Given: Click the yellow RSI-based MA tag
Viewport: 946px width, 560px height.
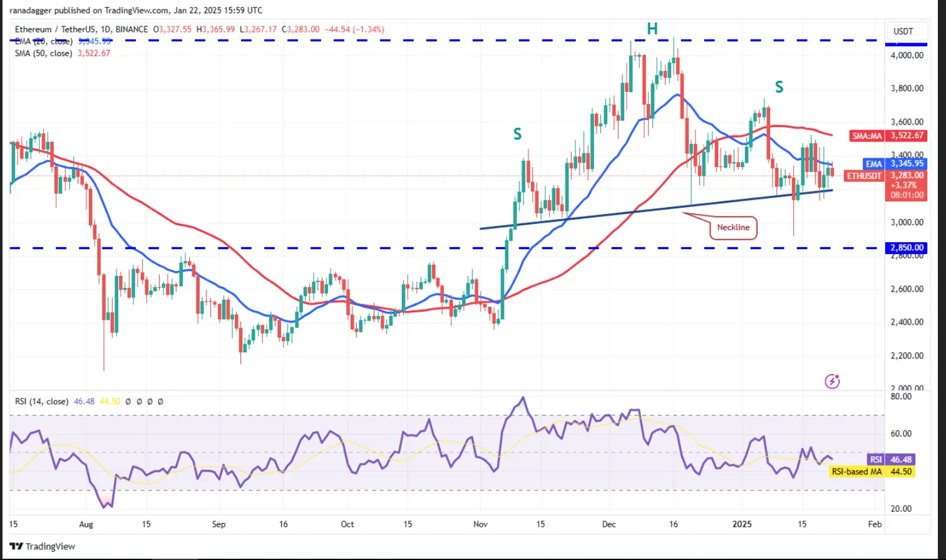Looking at the screenshot, I should [856, 472].
